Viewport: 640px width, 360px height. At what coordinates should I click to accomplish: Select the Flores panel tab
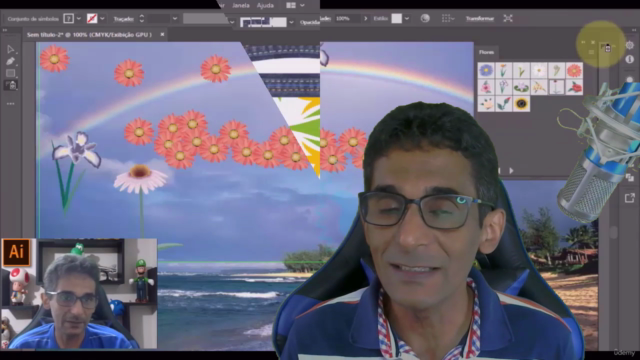coord(486,52)
